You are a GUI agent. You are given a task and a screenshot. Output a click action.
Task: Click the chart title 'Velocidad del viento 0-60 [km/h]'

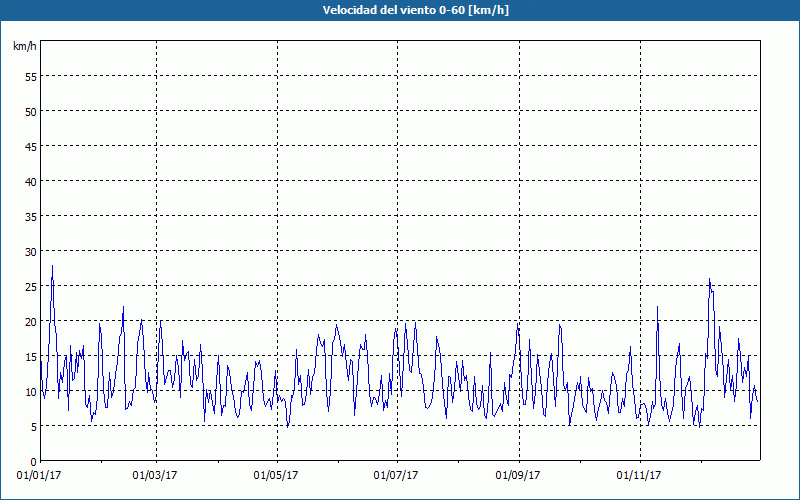click(x=416, y=10)
